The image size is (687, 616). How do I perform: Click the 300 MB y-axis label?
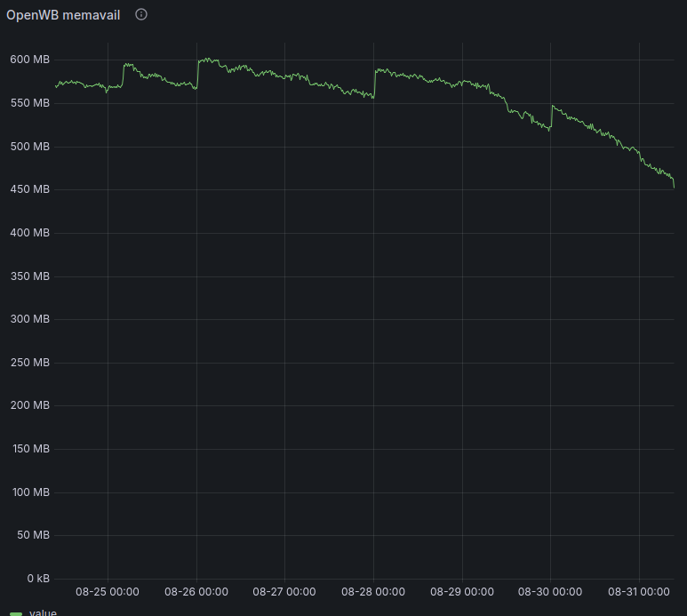[30, 319]
